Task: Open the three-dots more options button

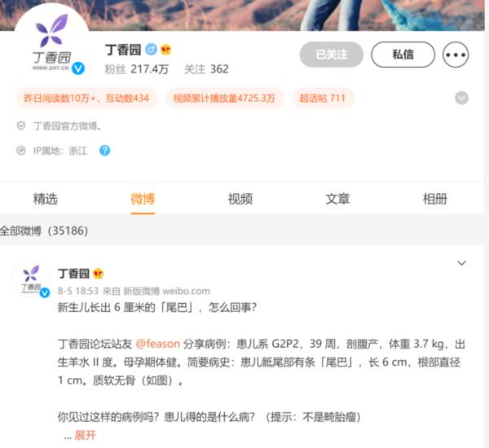Action: point(456,55)
